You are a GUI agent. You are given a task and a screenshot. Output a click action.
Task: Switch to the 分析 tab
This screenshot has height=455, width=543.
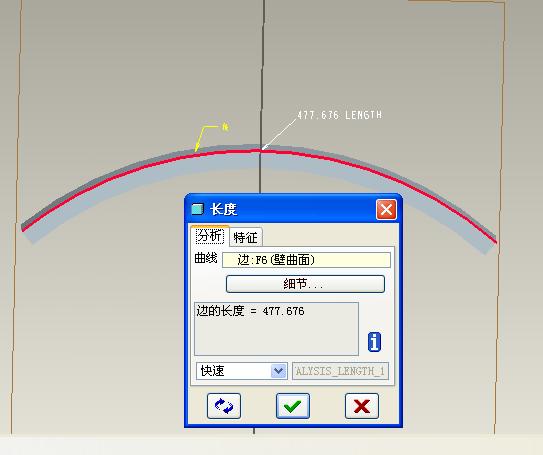click(210, 236)
